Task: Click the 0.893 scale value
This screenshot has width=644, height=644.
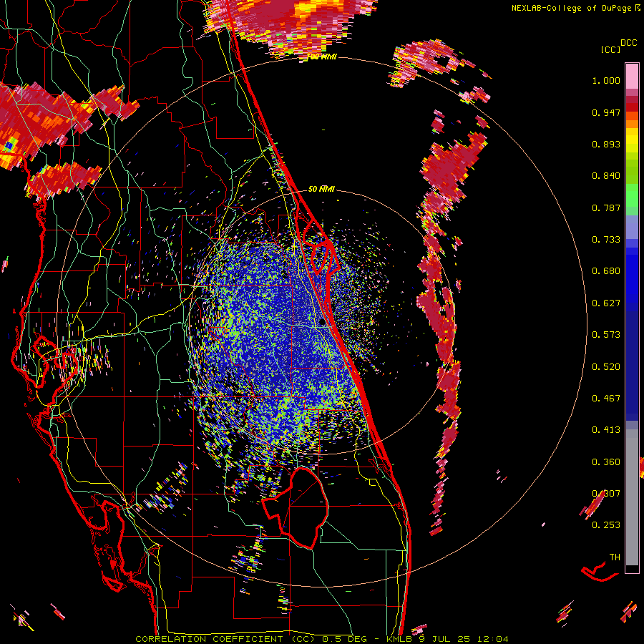Action: tap(606, 144)
